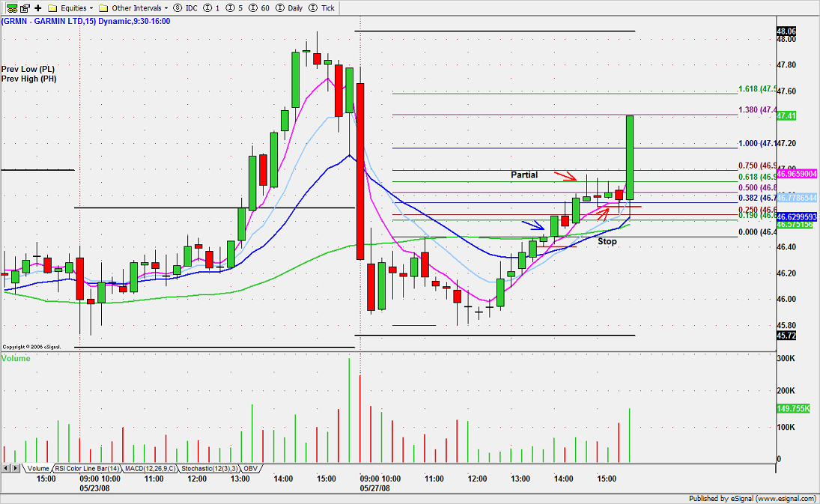Switch to 5 minute interval

coord(234,7)
